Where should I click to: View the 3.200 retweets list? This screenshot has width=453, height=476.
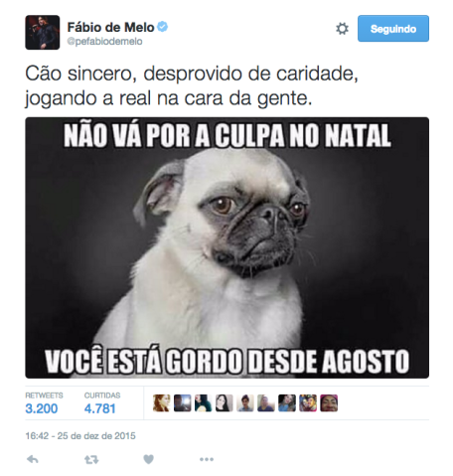pos(44,403)
